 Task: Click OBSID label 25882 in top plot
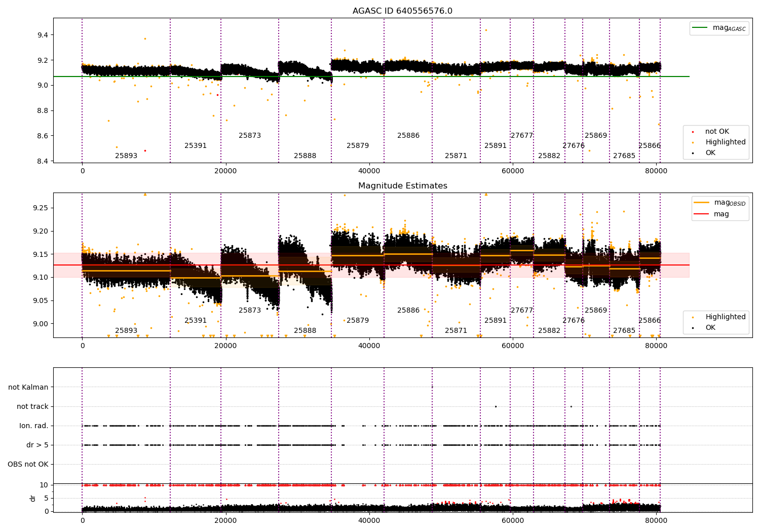click(x=549, y=156)
